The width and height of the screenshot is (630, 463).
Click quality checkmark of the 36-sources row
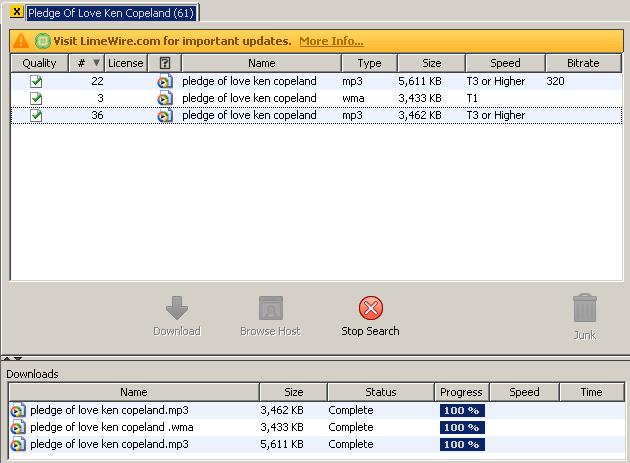pyautogui.click(x=36, y=115)
